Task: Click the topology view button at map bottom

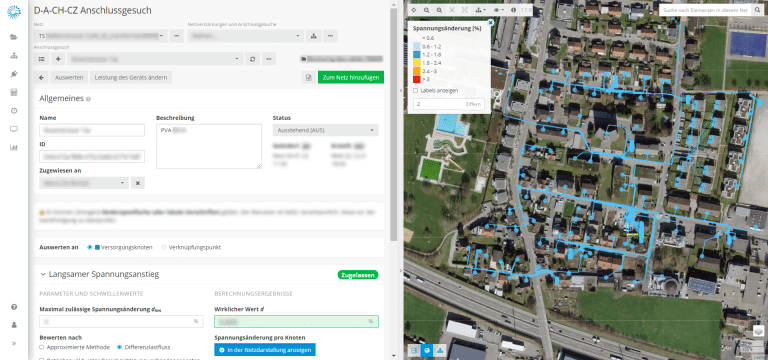Action: coord(440,350)
